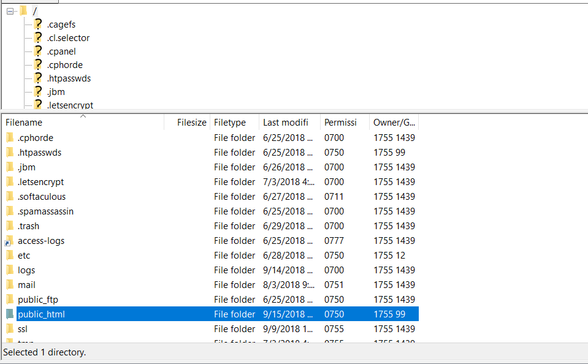Sort by Owner/Group column header
588x364 pixels.
[x=393, y=123]
